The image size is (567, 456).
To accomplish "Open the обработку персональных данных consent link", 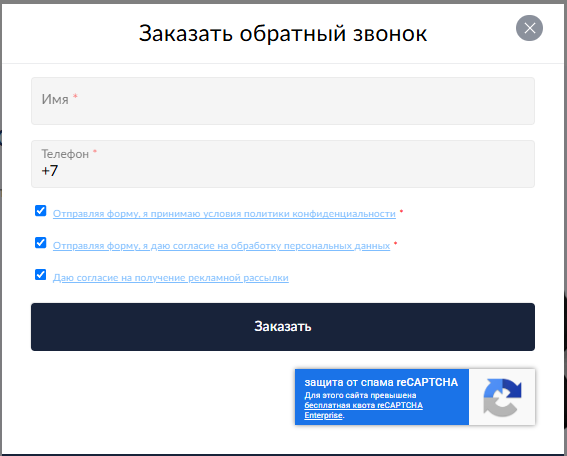I will (x=221, y=246).
